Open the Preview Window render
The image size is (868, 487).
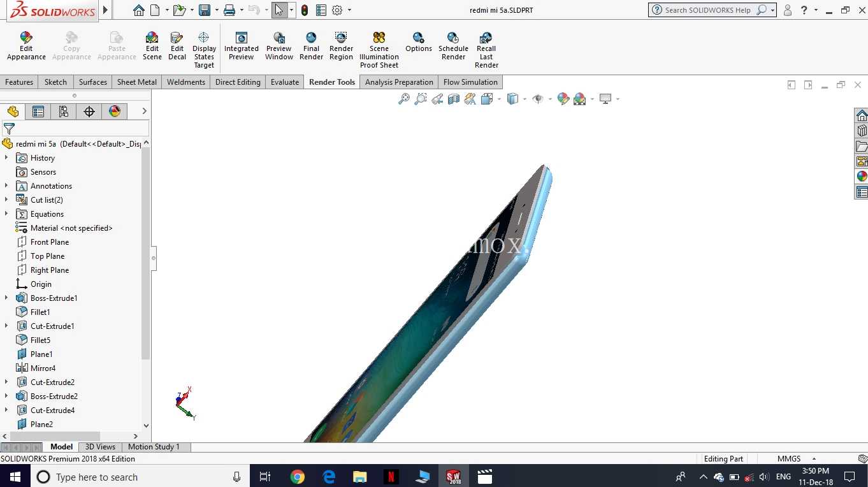pyautogui.click(x=279, y=46)
